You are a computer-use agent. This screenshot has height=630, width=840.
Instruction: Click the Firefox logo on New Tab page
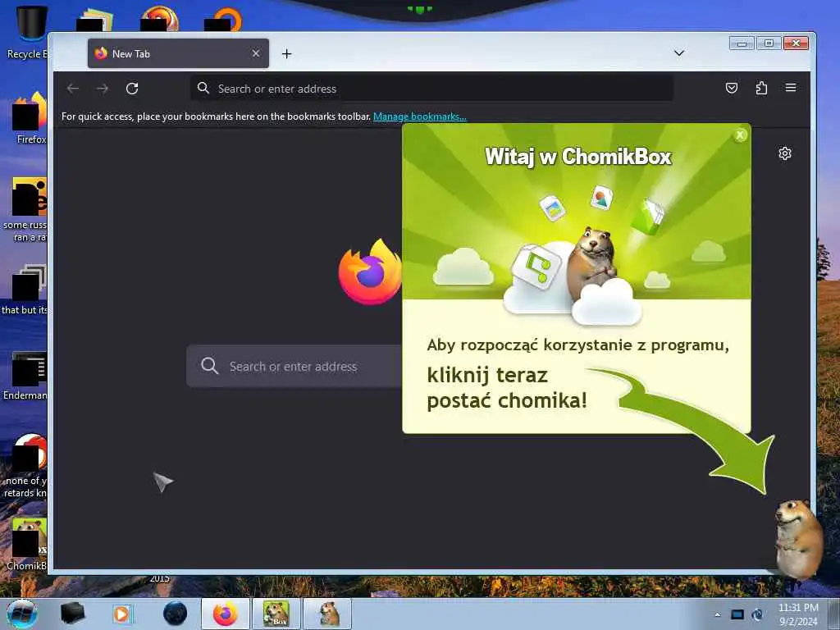coord(370,271)
